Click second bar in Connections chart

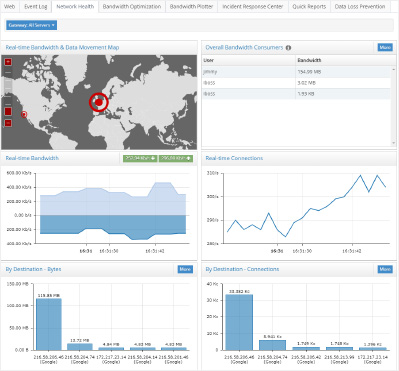[x=272, y=345]
